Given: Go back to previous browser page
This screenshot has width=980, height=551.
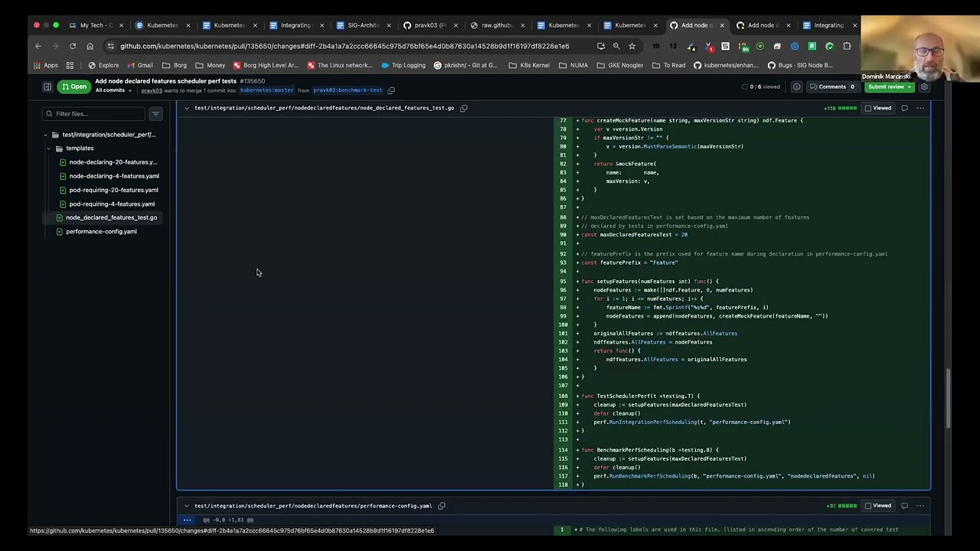Looking at the screenshot, I should click(38, 46).
